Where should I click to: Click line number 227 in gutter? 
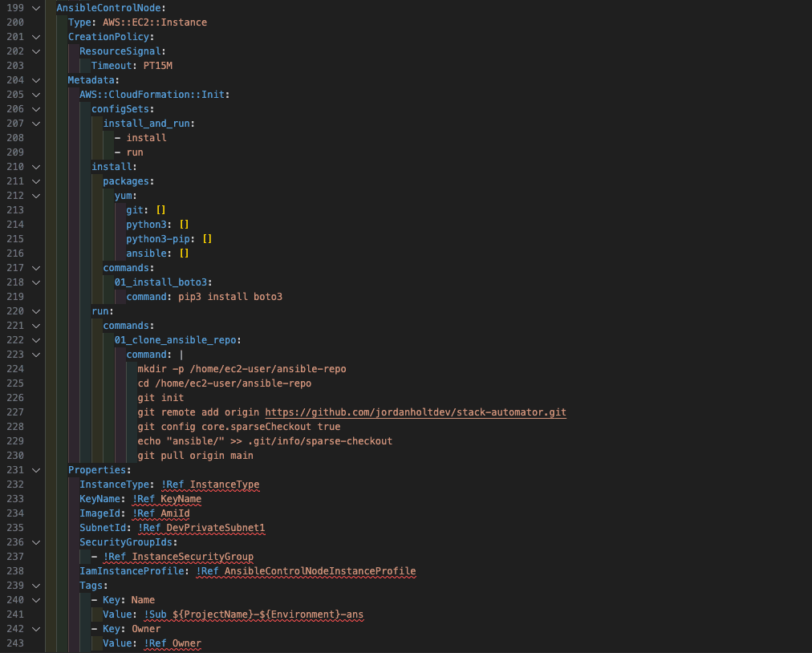click(15, 412)
